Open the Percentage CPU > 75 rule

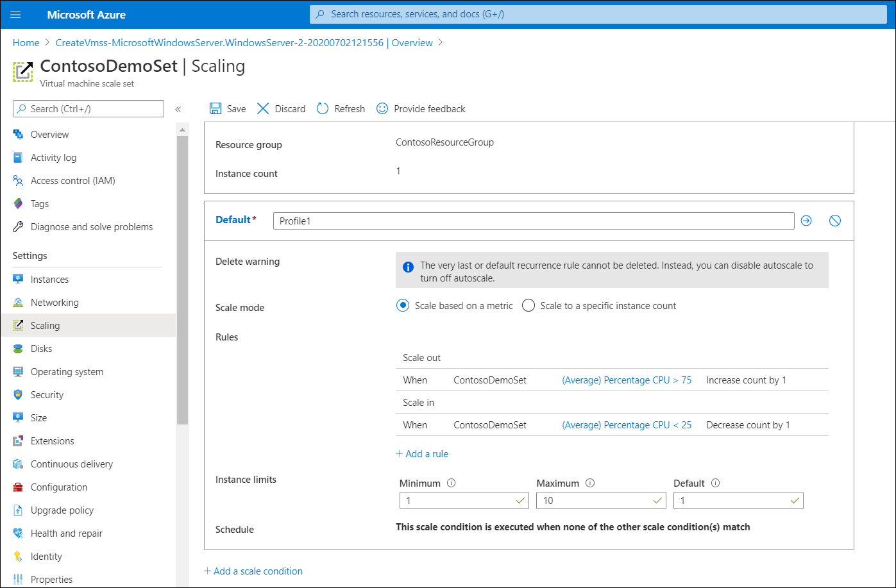627,380
